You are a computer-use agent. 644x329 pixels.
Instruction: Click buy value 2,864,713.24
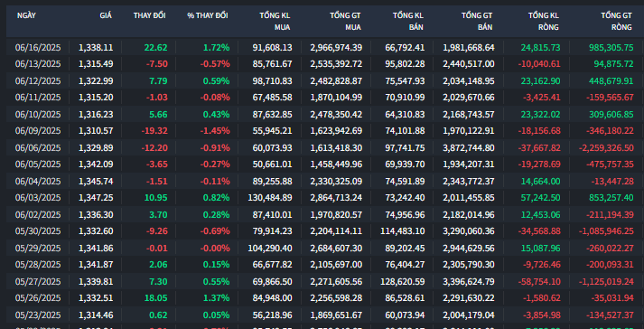(336, 197)
